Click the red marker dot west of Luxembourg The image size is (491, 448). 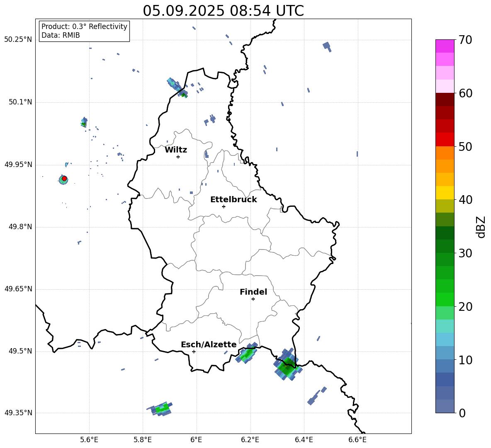[64, 179]
